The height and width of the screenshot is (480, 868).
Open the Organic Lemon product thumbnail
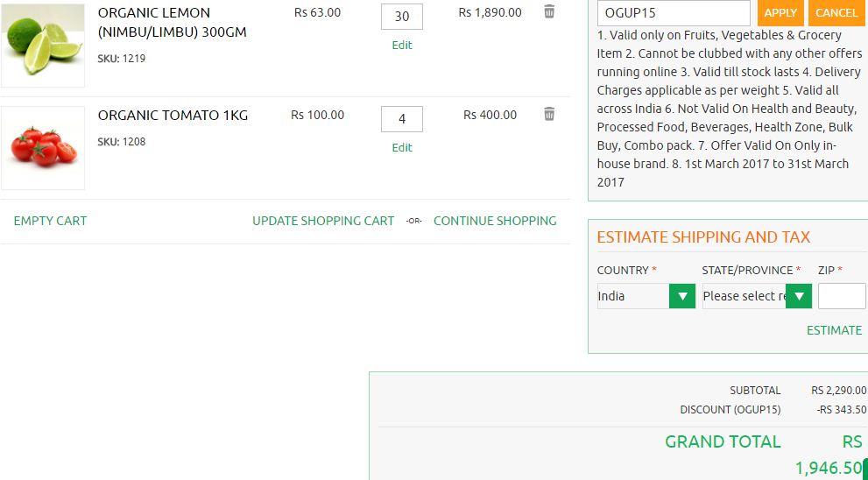coord(43,45)
